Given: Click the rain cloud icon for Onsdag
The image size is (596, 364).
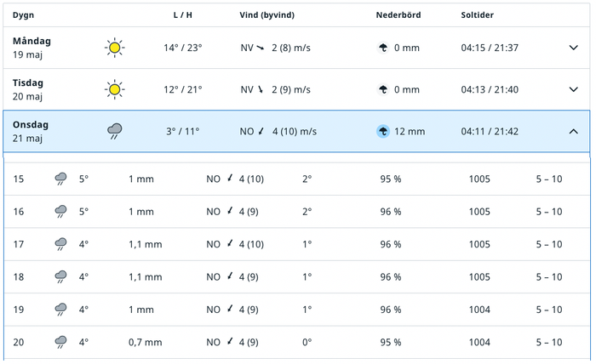Looking at the screenshot, I should (x=114, y=131).
